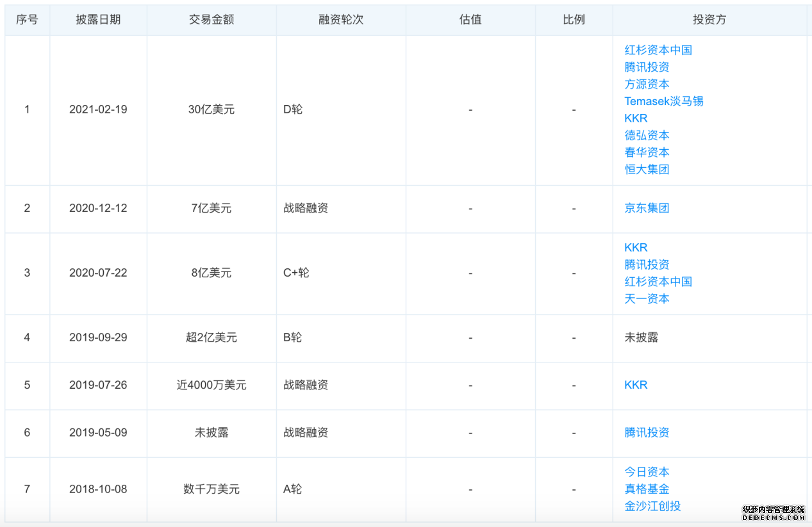Open the 京东集团 investor link
This screenshot has width=812, height=527.
[647, 208]
